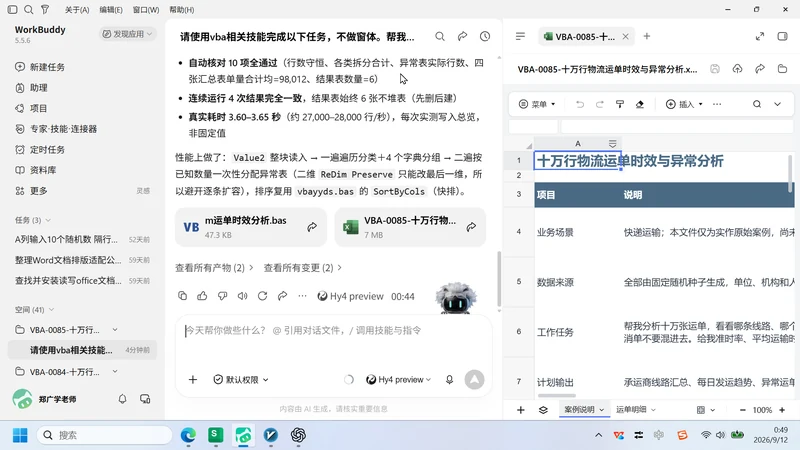Collapse the VBA-0085 space folder
Viewport: 800px width, 450px height.
pos(115,330)
